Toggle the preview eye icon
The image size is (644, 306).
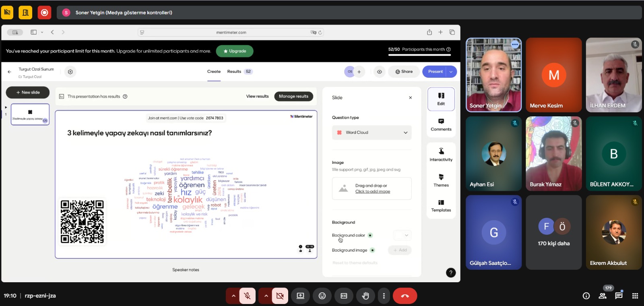pos(379,72)
